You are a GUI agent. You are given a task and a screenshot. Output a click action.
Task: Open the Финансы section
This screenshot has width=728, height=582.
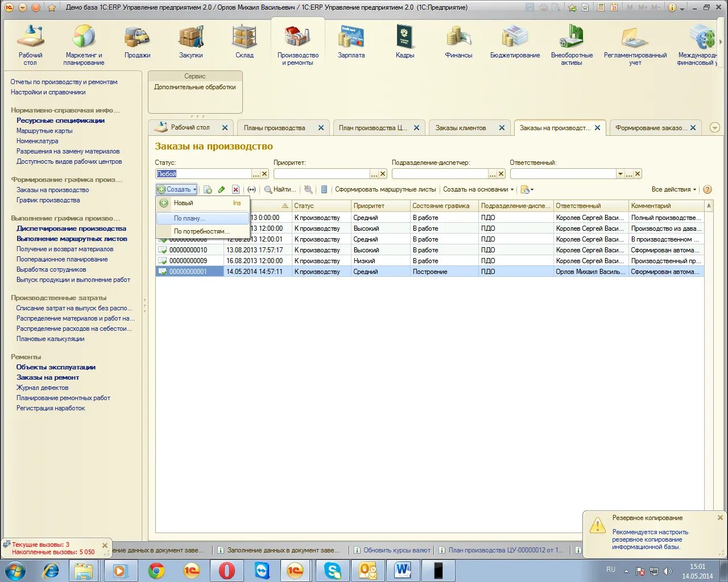(458, 42)
